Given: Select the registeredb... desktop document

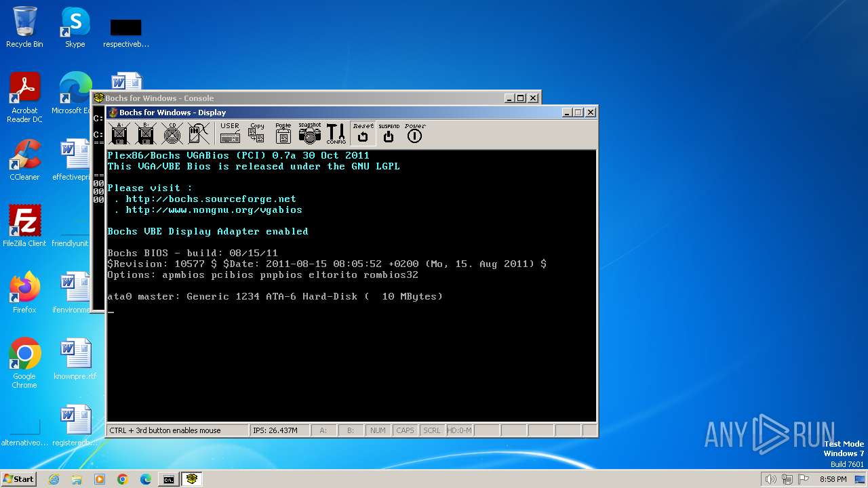Looking at the screenshot, I should click(75, 426).
